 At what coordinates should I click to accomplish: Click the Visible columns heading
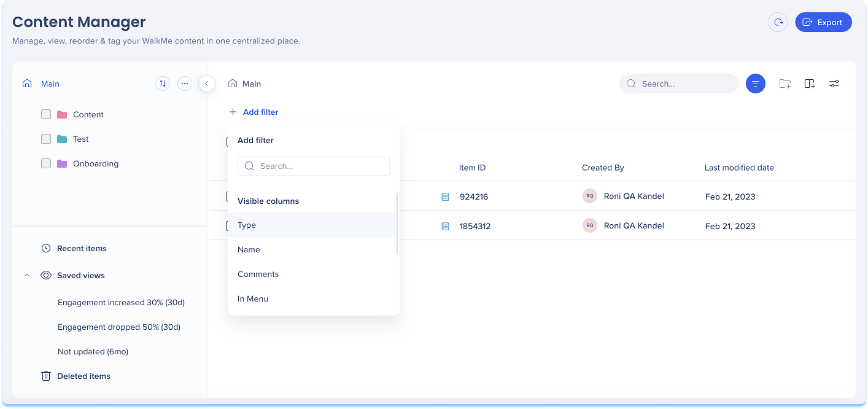tap(268, 201)
